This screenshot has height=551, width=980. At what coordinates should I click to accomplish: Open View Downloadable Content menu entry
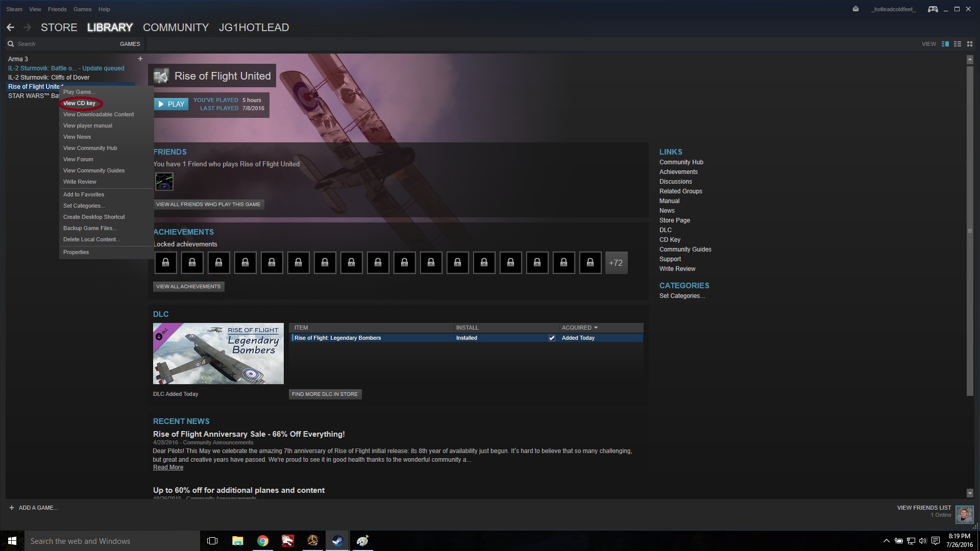tap(99, 114)
